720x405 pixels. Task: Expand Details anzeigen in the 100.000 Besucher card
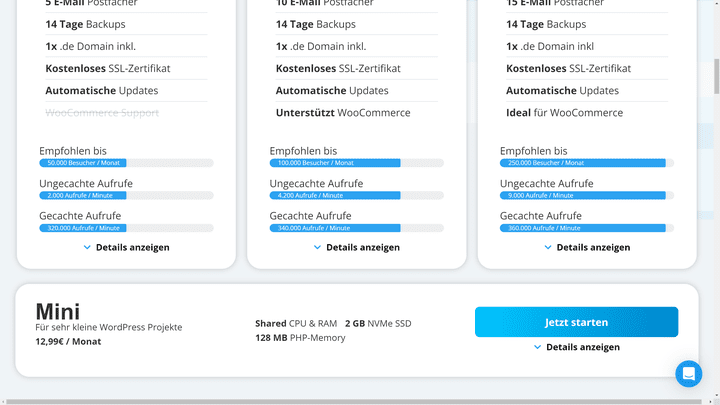coord(357,248)
